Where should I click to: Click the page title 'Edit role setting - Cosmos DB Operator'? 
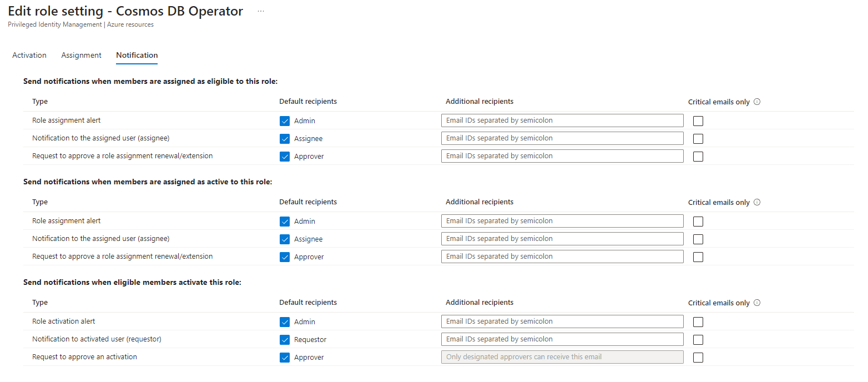(125, 11)
